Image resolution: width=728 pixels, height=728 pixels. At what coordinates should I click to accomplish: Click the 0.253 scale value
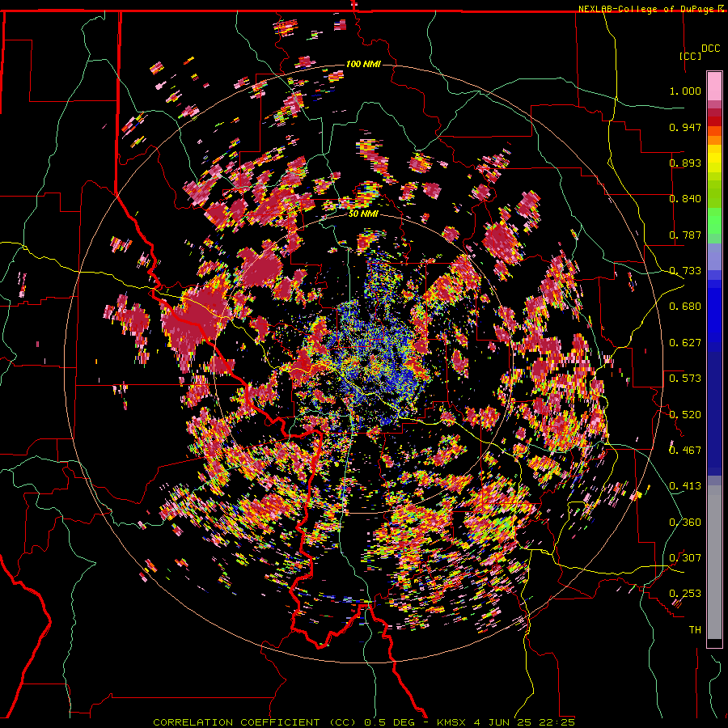click(x=685, y=594)
